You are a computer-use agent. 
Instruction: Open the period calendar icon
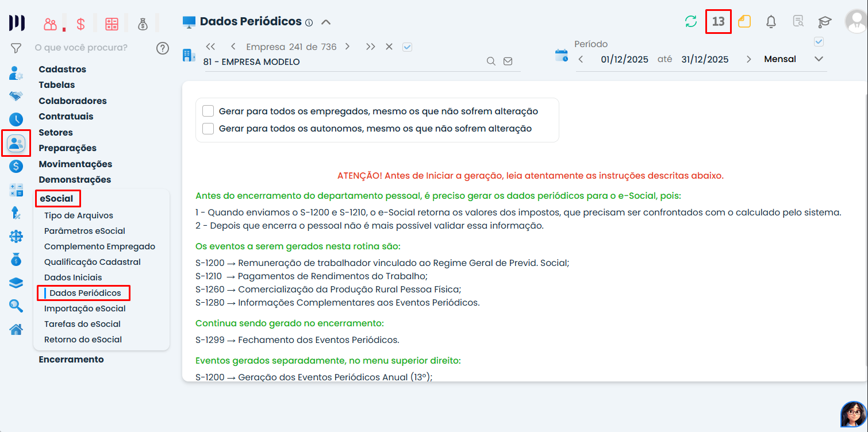click(x=562, y=55)
